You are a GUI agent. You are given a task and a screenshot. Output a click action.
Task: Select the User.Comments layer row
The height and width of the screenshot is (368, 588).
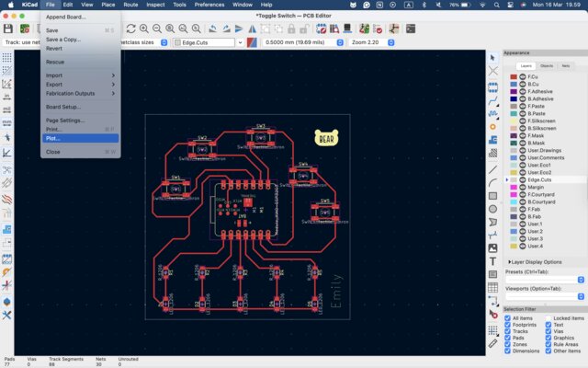(x=545, y=157)
